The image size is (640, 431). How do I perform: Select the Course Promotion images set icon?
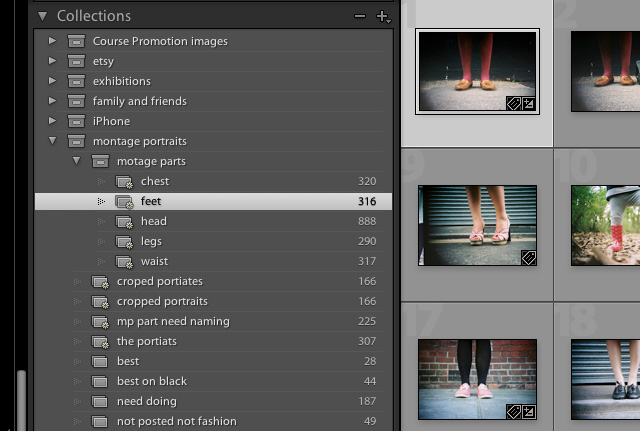(76, 41)
